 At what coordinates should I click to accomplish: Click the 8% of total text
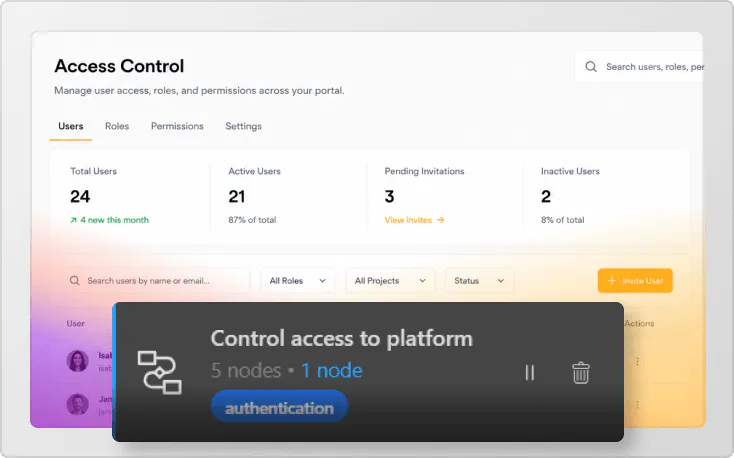tap(563, 220)
